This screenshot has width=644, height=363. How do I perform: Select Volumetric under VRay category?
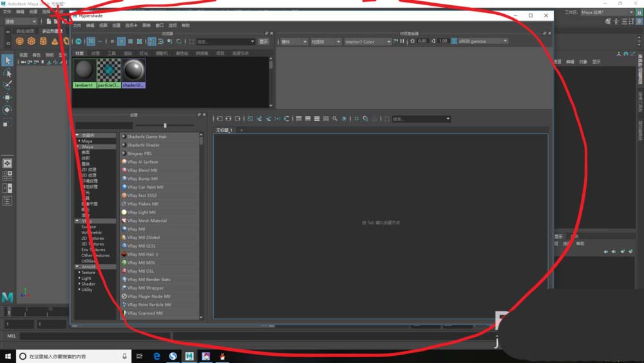pyautogui.click(x=91, y=232)
